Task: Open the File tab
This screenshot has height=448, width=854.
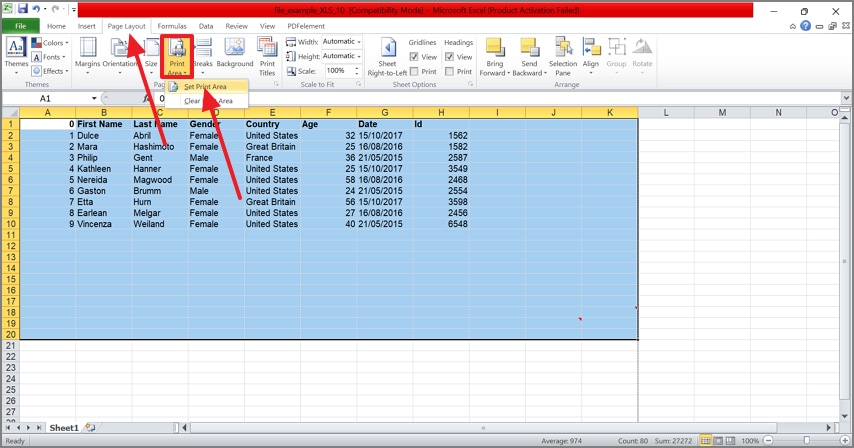Action: point(21,26)
